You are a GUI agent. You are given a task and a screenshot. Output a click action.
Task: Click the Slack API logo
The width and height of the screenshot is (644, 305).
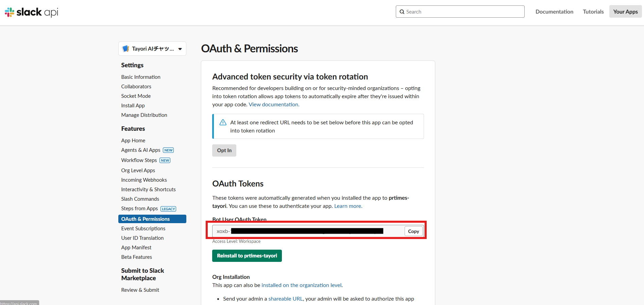pos(31,12)
